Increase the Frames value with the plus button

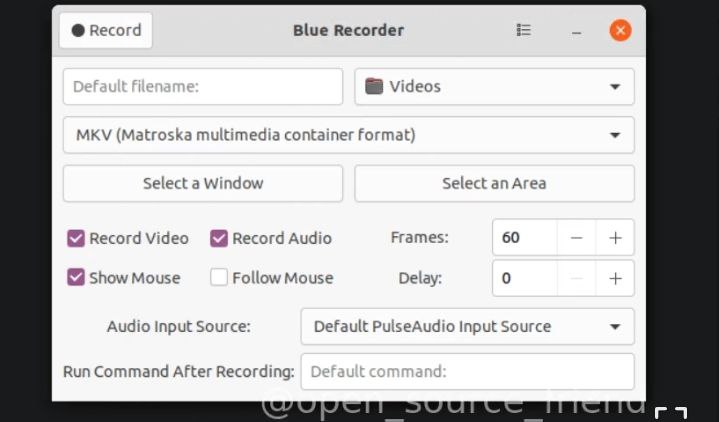coord(615,238)
